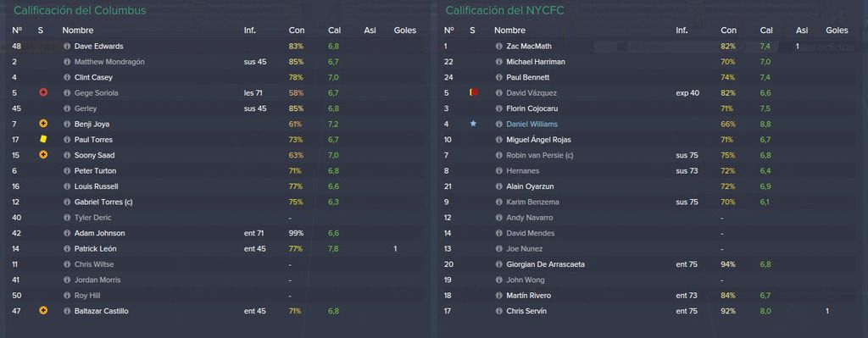The image size is (868, 338).
Task: Click the red injury icon for Gege Soriola
Action: 43,93
